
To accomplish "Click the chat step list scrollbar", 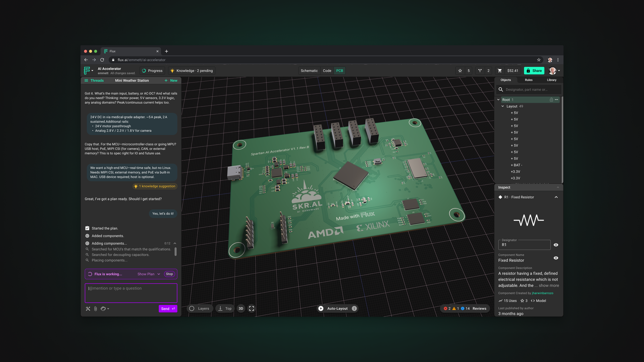I will pyautogui.click(x=175, y=252).
